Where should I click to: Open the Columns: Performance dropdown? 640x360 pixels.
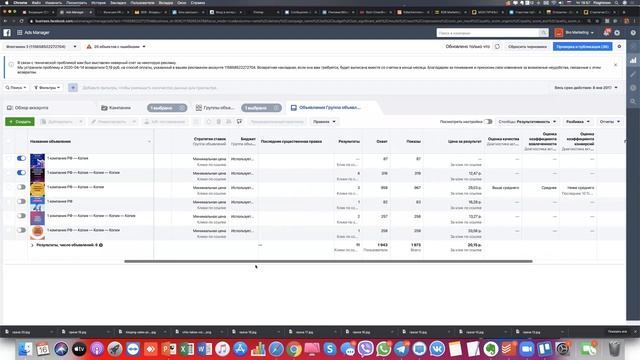527,122
